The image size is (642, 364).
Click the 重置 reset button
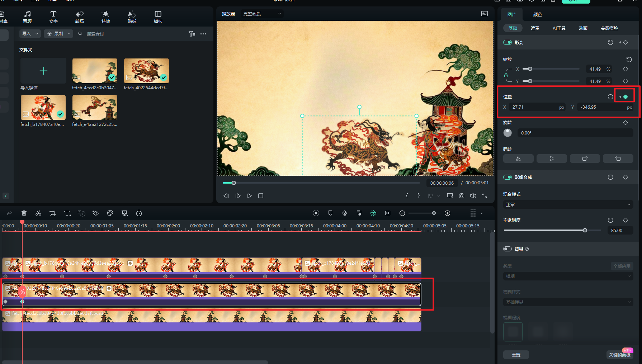(516, 355)
